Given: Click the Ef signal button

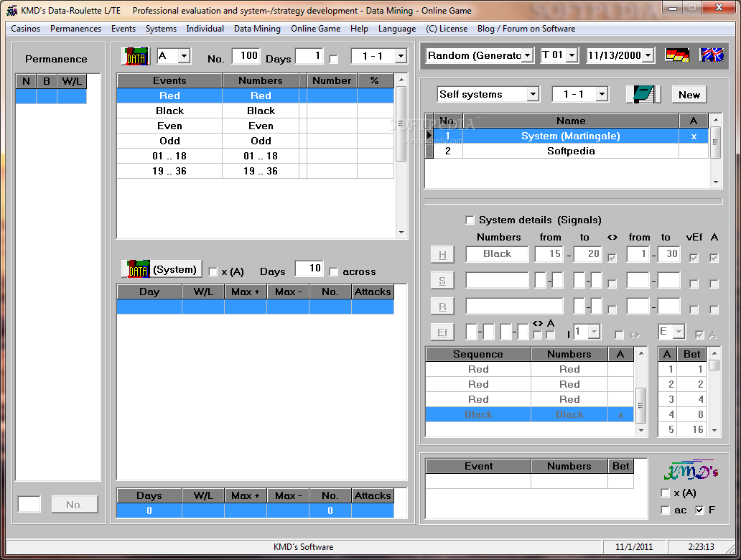Looking at the screenshot, I should (442, 332).
